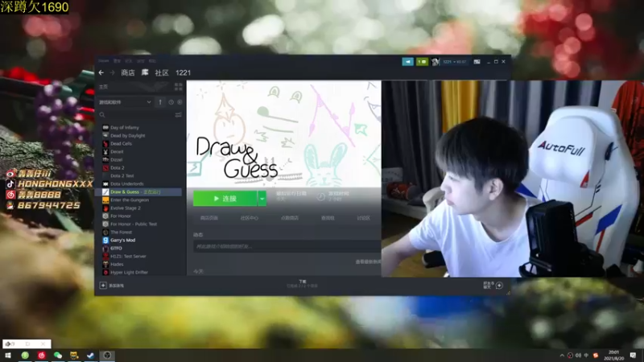
Task: Select Enter the Gungeon in library list
Action: pyautogui.click(x=130, y=200)
